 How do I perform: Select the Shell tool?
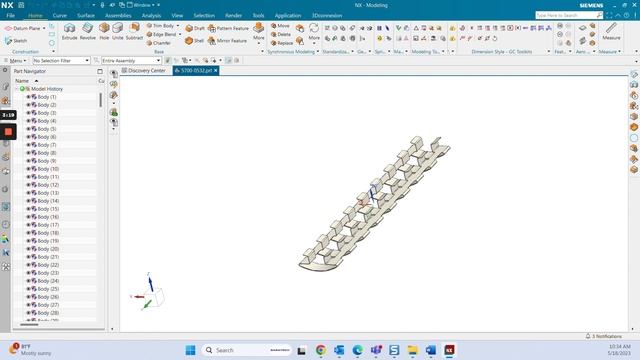click(194, 40)
